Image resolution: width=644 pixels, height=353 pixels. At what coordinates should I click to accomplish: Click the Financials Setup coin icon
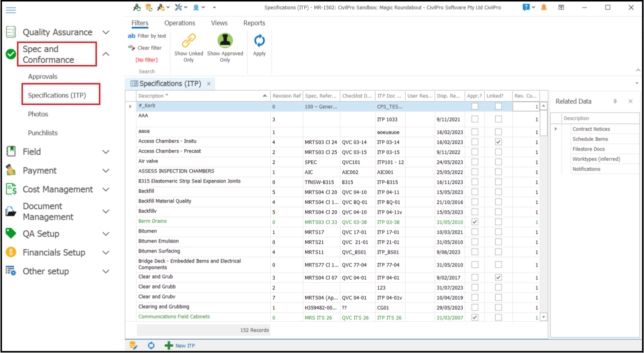coord(11,252)
